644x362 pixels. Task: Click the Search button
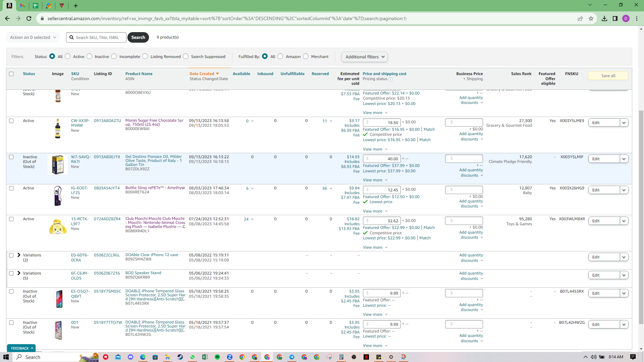pyautogui.click(x=138, y=37)
